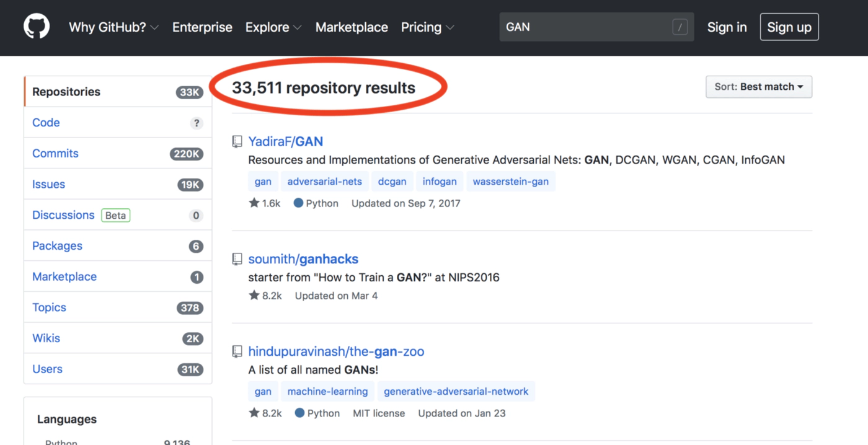Switch to the Issues results tab
The height and width of the screenshot is (445, 868).
point(48,184)
